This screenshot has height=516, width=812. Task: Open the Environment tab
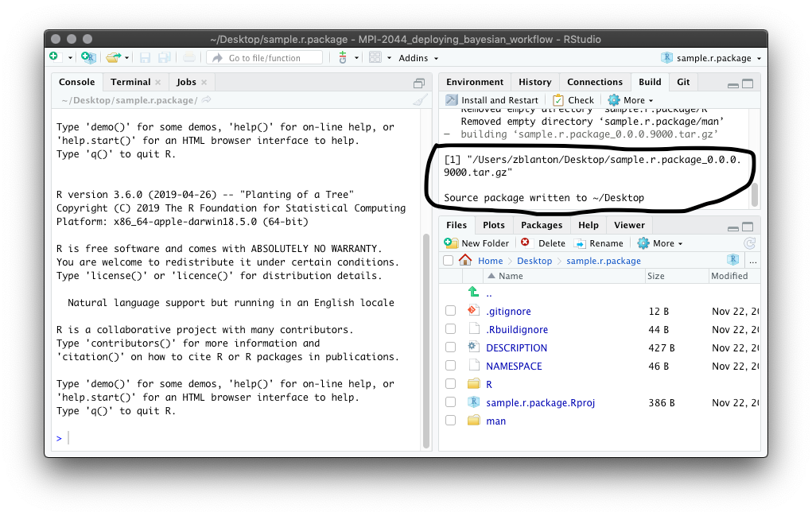474,82
